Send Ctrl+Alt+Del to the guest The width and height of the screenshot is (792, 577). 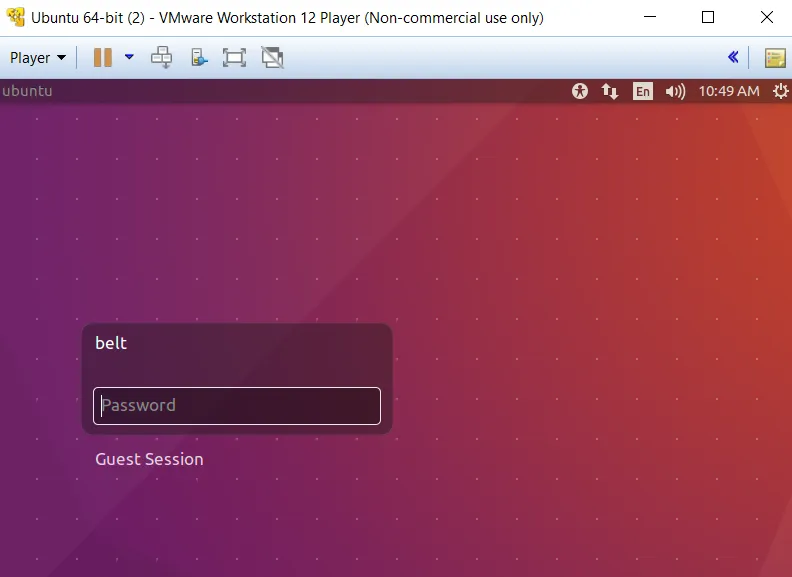tap(162, 58)
